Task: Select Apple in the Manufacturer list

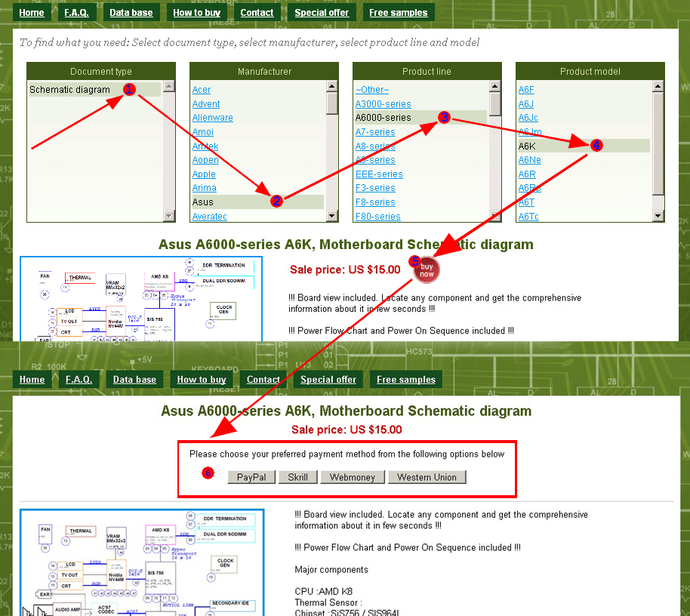Action: 204,174
